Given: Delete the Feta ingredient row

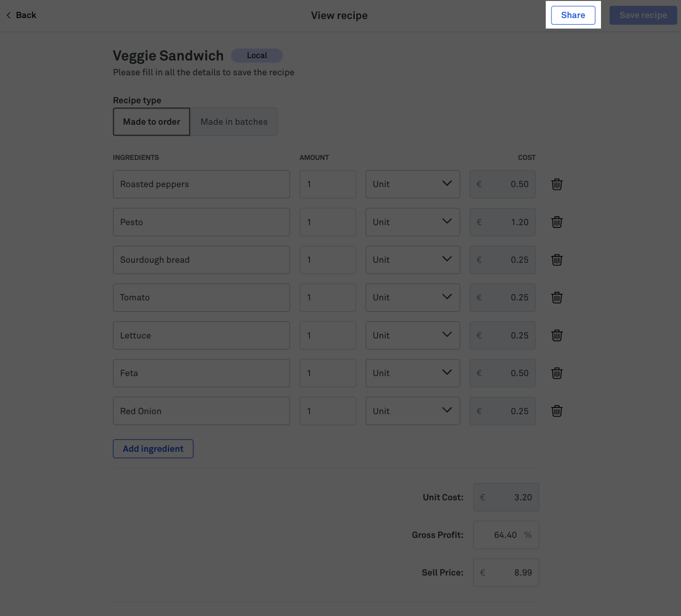Looking at the screenshot, I should (x=557, y=373).
